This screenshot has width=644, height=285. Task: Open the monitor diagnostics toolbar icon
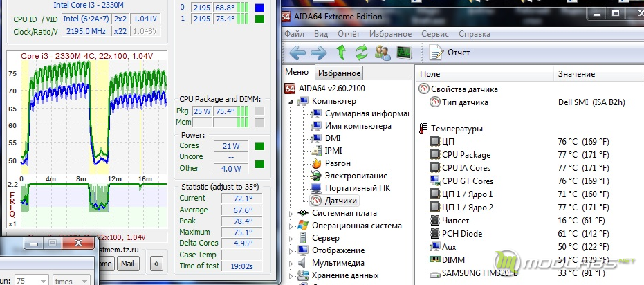click(x=404, y=52)
